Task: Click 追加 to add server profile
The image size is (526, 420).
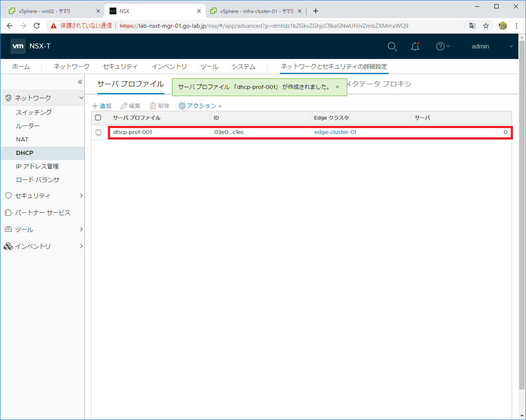Action: (x=102, y=106)
